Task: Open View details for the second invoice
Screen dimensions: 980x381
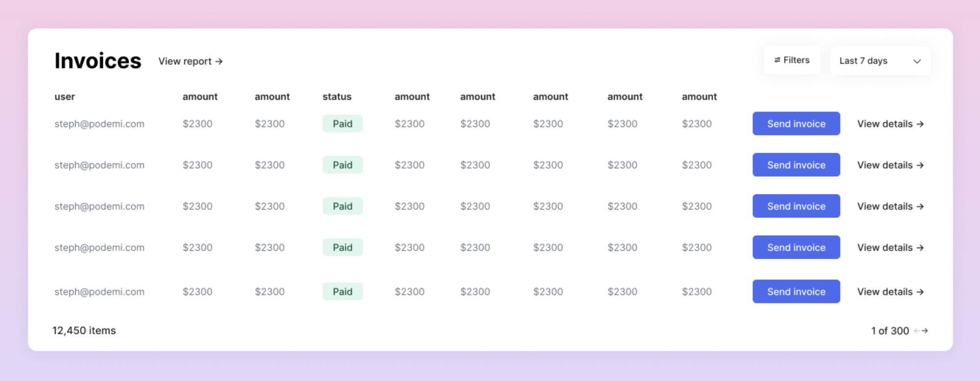Action: click(x=890, y=165)
